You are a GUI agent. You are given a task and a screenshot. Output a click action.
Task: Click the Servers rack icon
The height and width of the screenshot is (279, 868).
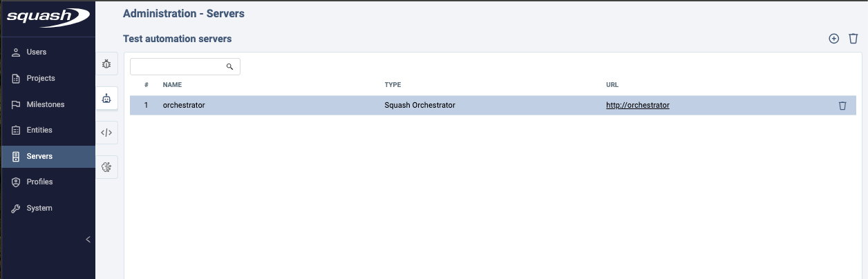click(x=16, y=156)
